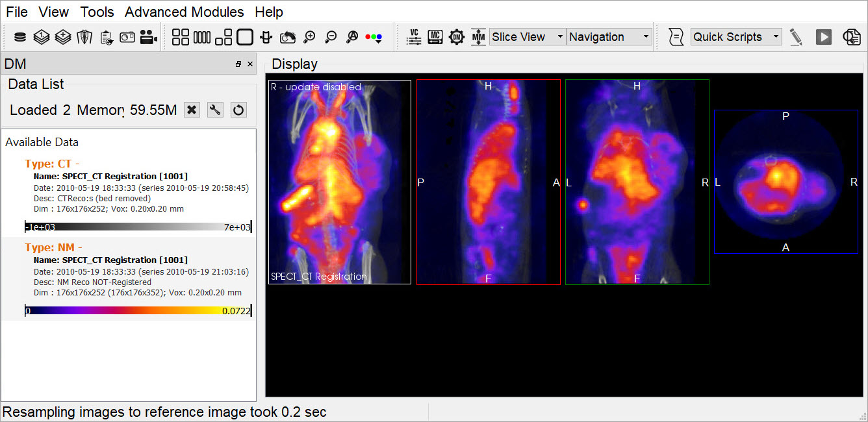The height and width of the screenshot is (422, 868).
Task: Switch to the 2x2 grid layout
Action: point(181,37)
